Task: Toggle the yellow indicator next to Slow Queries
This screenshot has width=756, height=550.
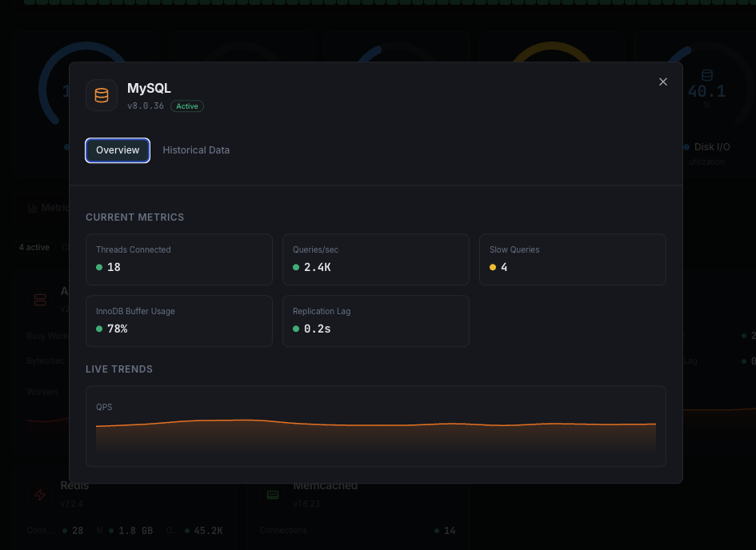Action: (494, 268)
